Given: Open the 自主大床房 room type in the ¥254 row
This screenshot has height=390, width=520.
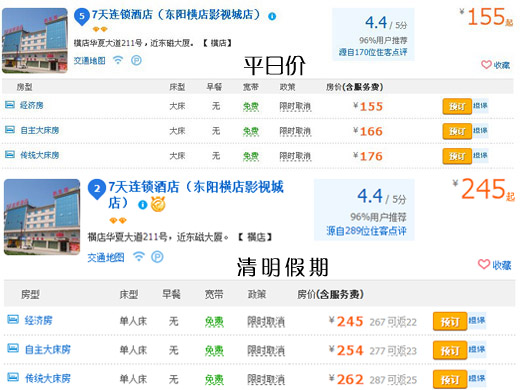Looking at the screenshot, I should [48, 349].
